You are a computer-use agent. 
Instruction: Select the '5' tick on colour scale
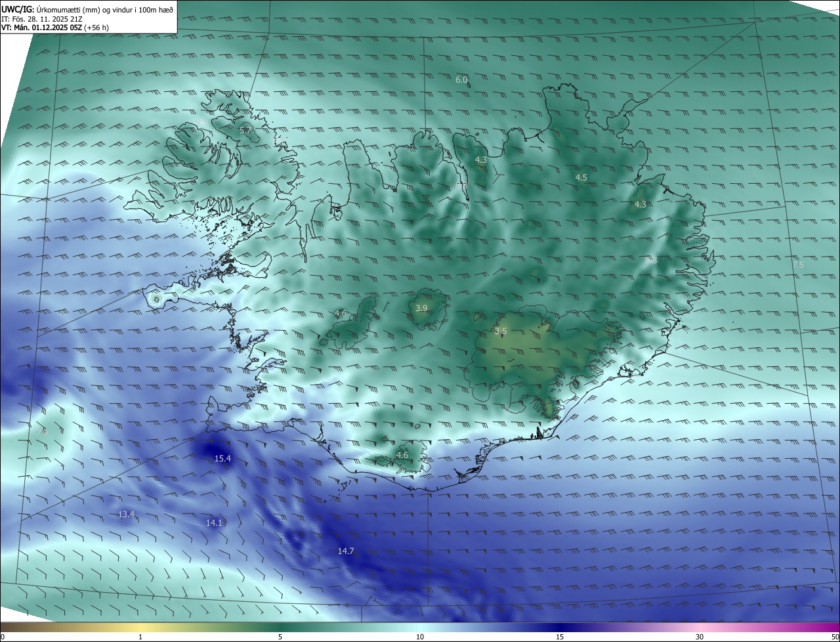point(280,637)
